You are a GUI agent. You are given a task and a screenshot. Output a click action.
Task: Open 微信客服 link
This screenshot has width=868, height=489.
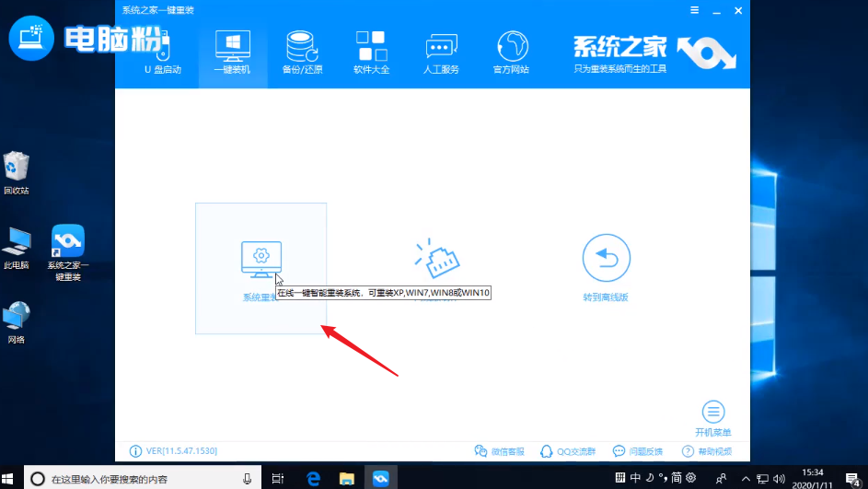coord(499,451)
